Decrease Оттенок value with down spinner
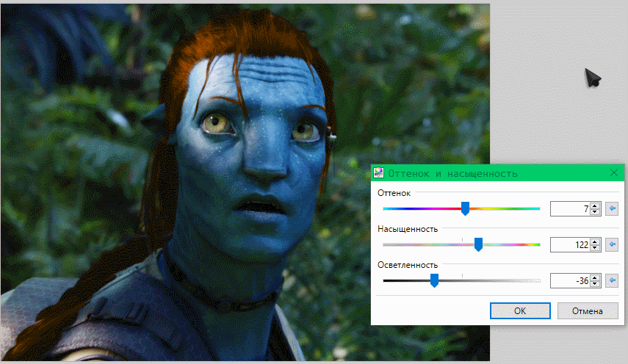This screenshot has width=628, height=364. pyautogui.click(x=596, y=213)
